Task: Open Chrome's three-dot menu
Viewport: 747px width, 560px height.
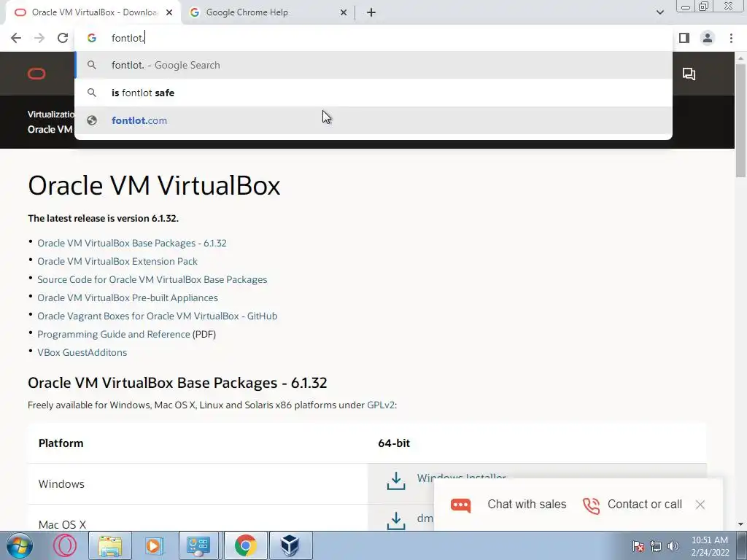Action: 731,38
